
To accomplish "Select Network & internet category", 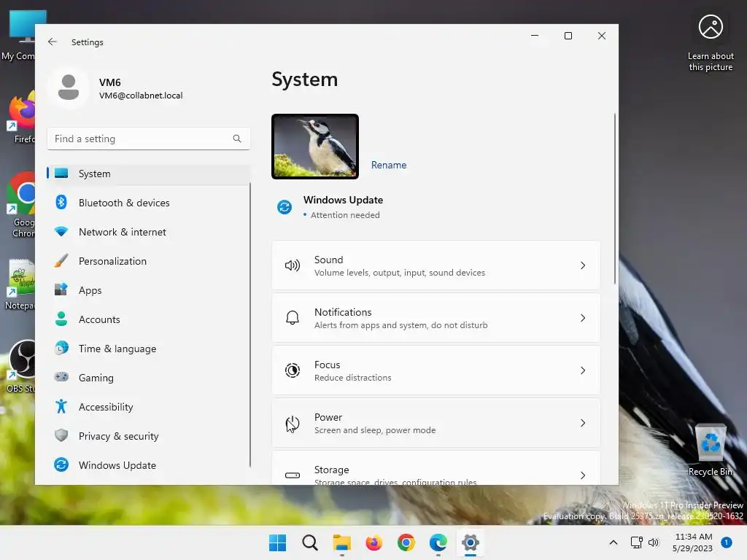I will tap(148, 232).
